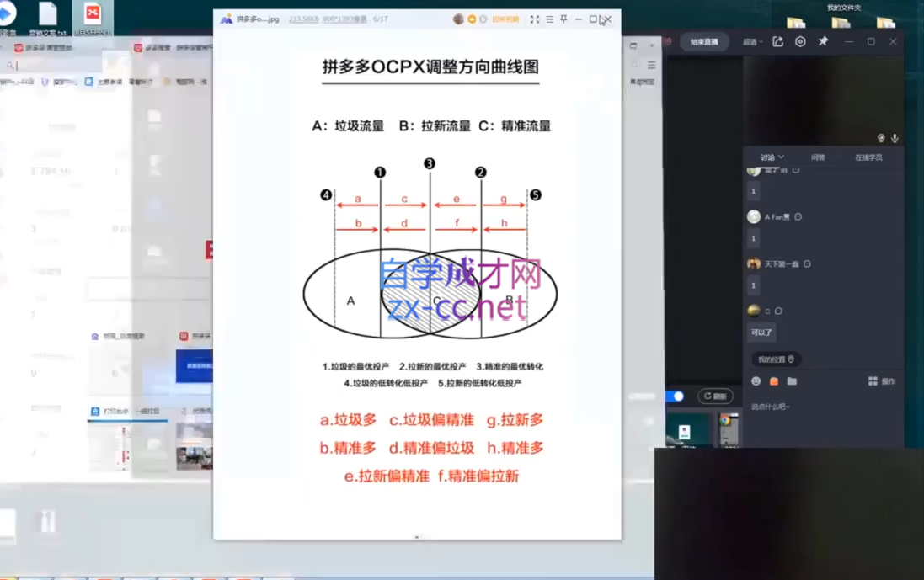Pin the image viewer window on top
924x580 pixels.
pyautogui.click(x=564, y=19)
